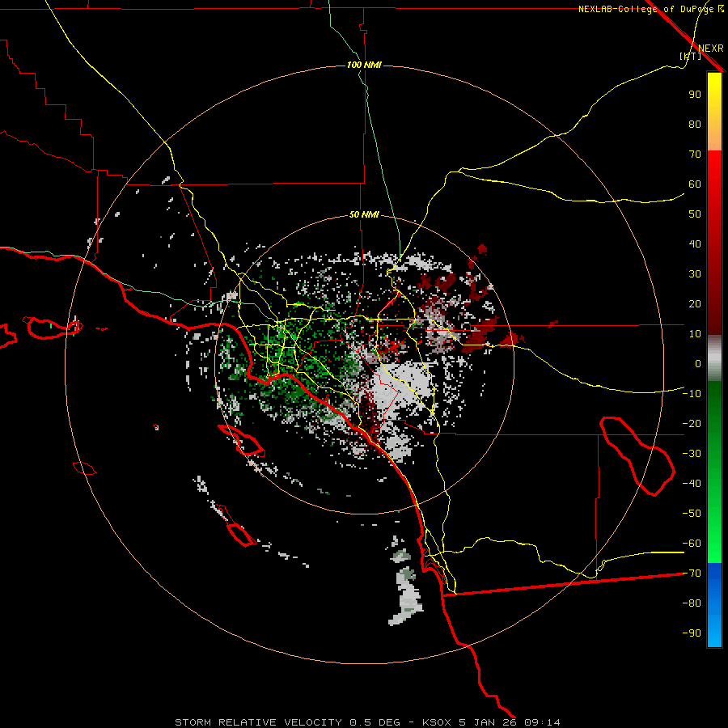Click the -80 value on velocity scale
Viewport: 728px width, 728px height.
pyautogui.click(x=692, y=603)
